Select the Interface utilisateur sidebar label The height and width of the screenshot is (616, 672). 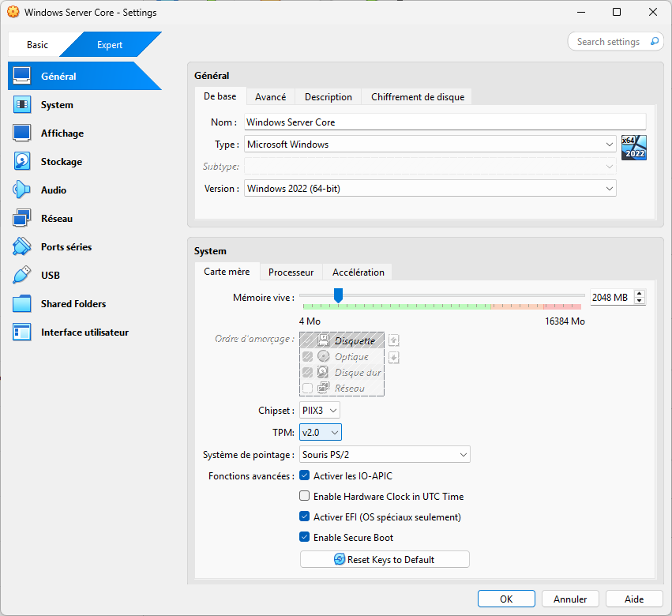(84, 332)
